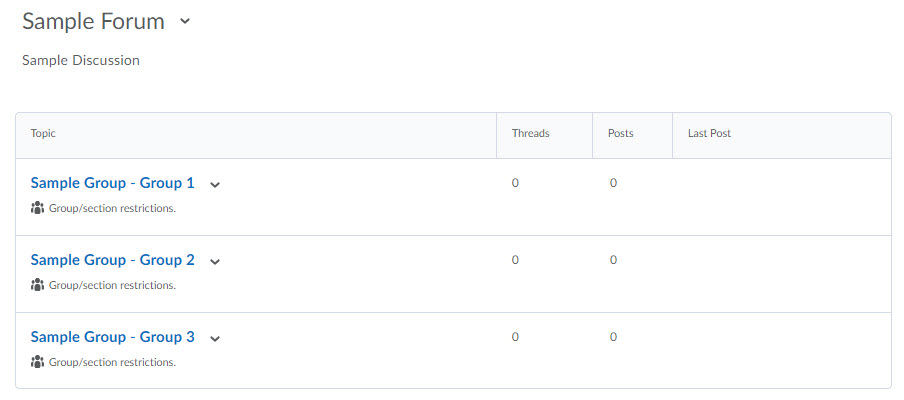Click the Topic column header

(x=43, y=133)
